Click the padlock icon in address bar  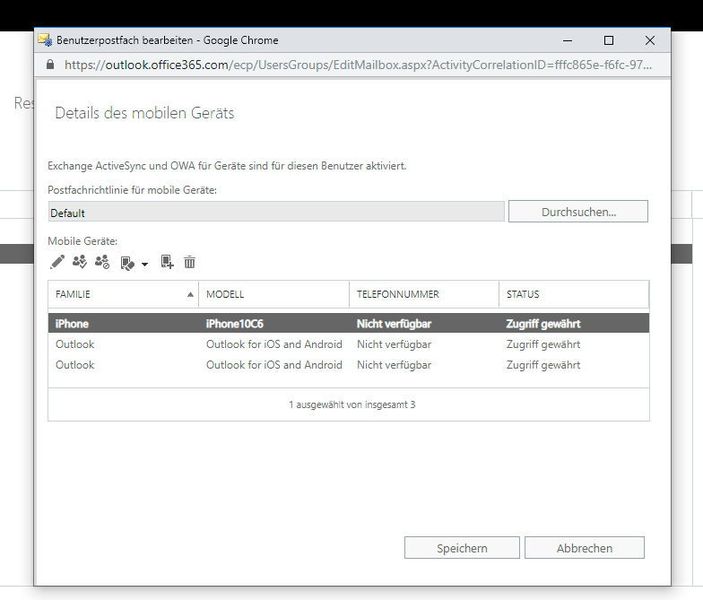point(50,65)
